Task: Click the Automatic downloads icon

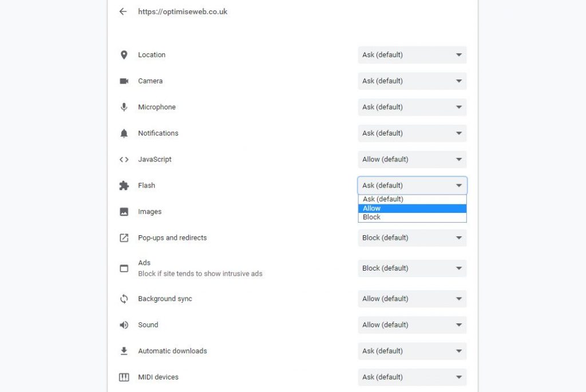Action: [124, 351]
